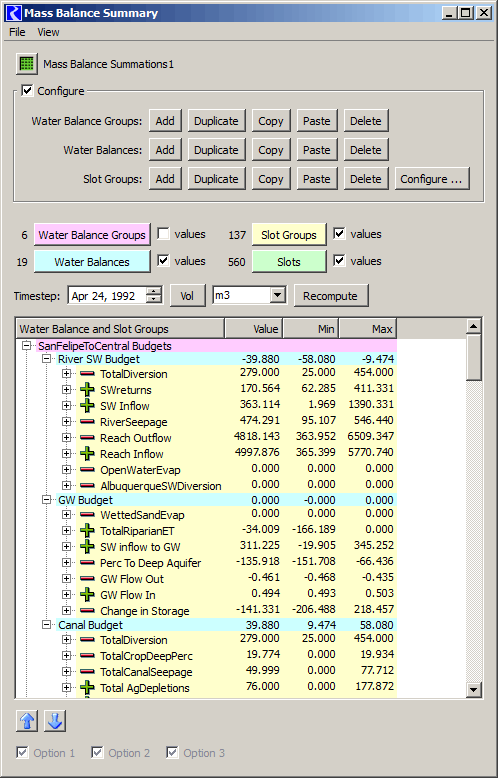
Task: Click the red minus icon for RiverSeepage
Action: (87, 422)
